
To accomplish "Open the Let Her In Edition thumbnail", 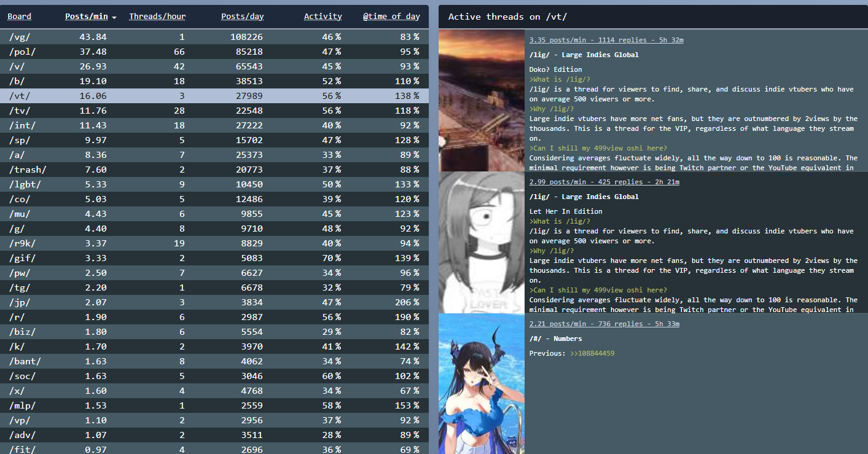I will [481, 242].
